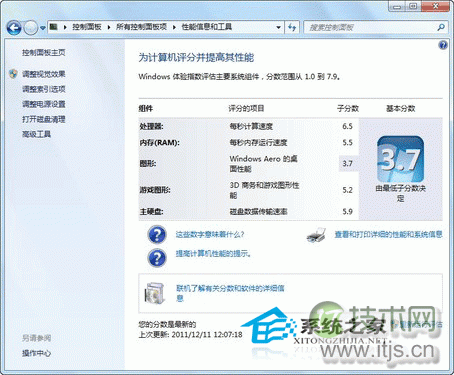Open the address bar history dropdown

(x=279, y=27)
